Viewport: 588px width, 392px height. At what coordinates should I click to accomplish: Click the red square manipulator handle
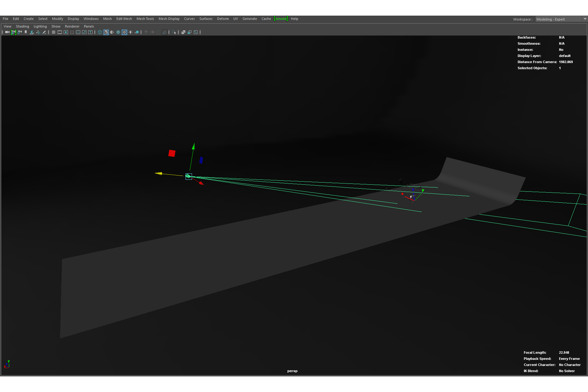(x=172, y=153)
